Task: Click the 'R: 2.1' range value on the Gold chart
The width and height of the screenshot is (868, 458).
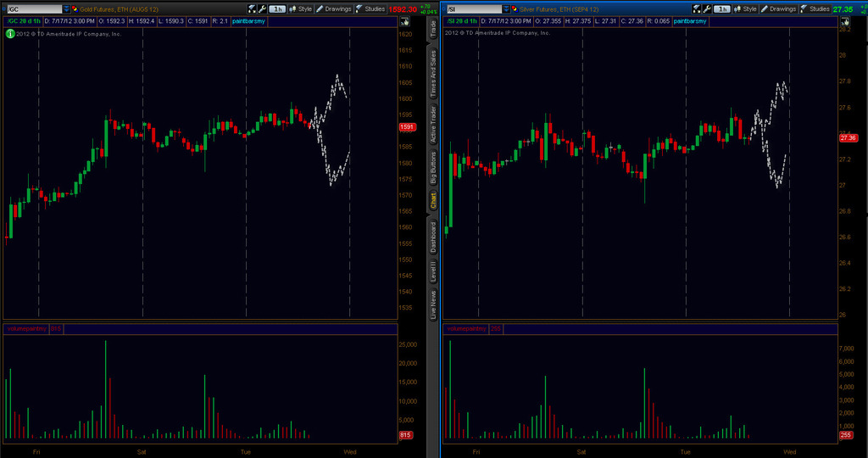Action: click(x=221, y=21)
